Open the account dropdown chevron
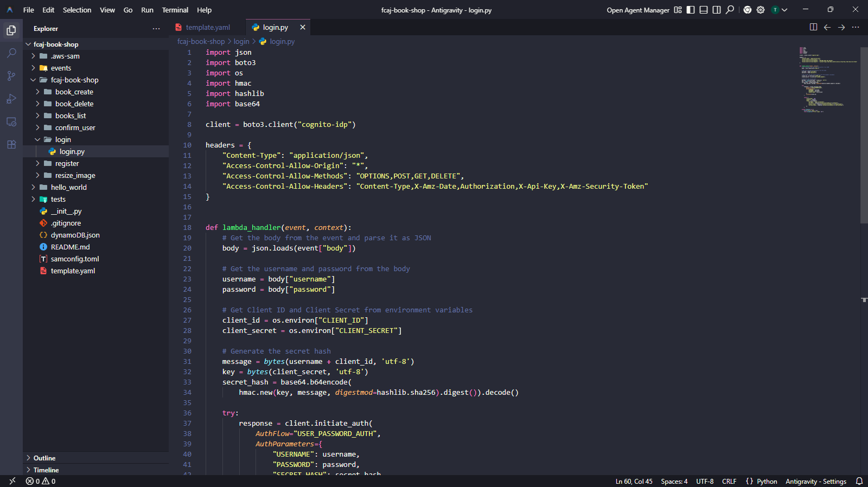Screen dimensions: 868x487 784,10
